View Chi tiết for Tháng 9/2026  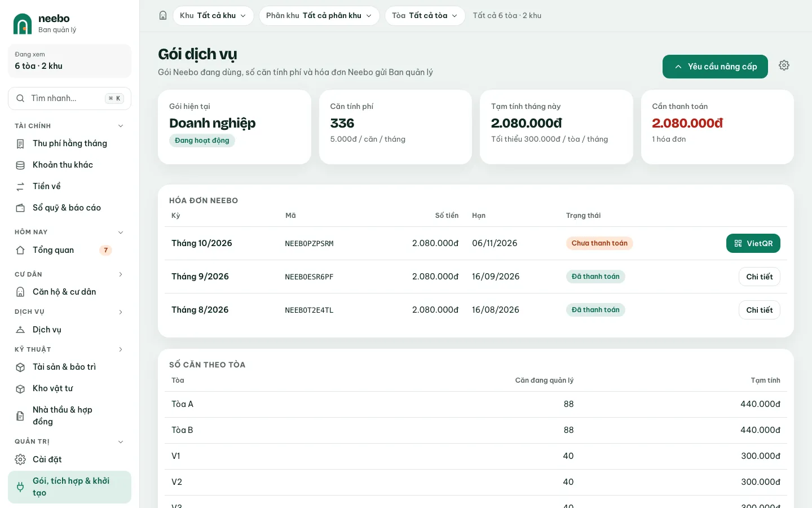click(x=760, y=277)
